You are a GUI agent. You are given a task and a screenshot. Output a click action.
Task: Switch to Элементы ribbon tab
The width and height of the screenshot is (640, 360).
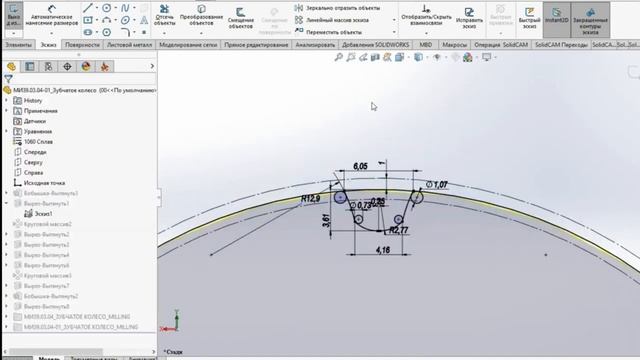(19, 45)
